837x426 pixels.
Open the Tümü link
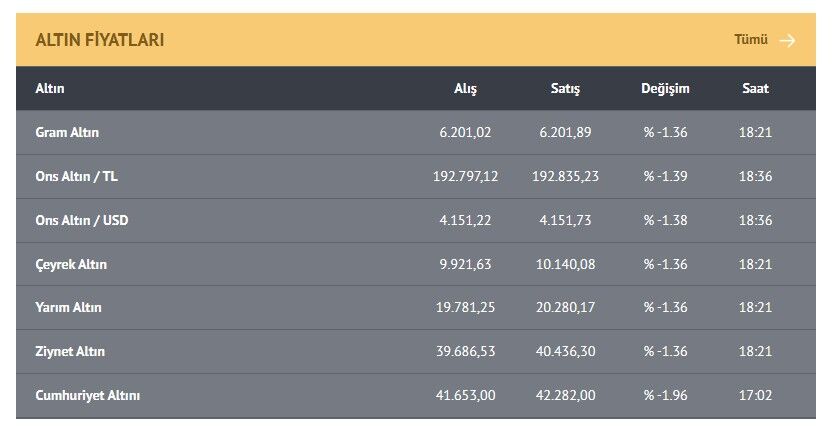[751, 40]
